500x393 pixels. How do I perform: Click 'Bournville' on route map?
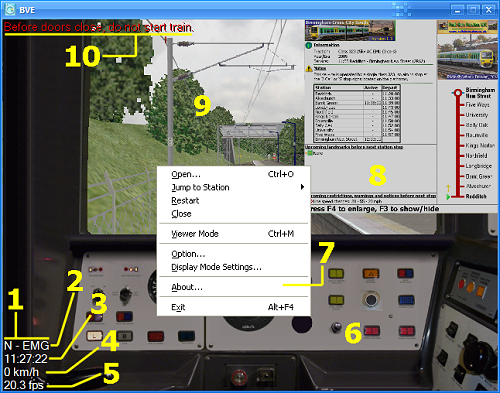click(477, 135)
